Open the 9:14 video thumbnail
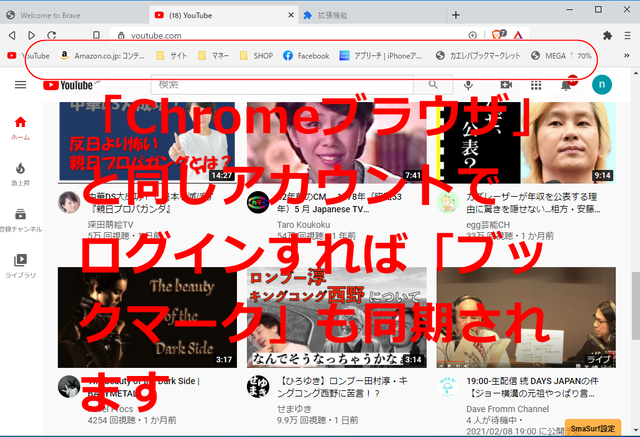The width and height of the screenshot is (640, 437). point(526,142)
